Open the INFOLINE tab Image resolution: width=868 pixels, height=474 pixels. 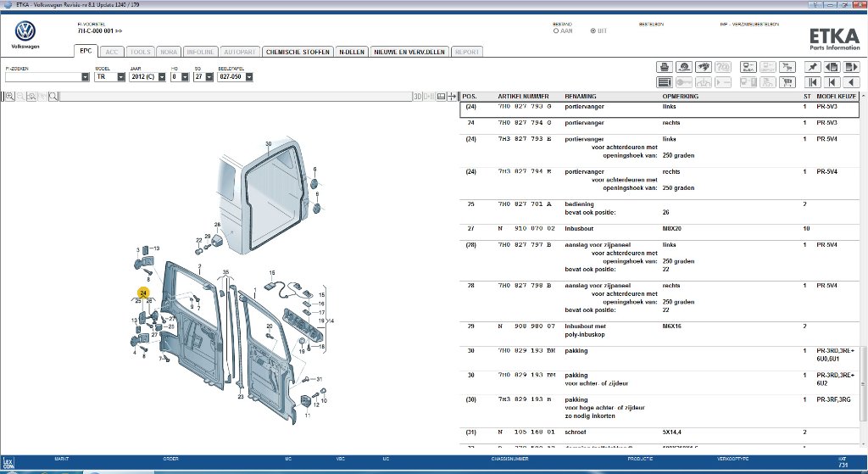coord(200,52)
